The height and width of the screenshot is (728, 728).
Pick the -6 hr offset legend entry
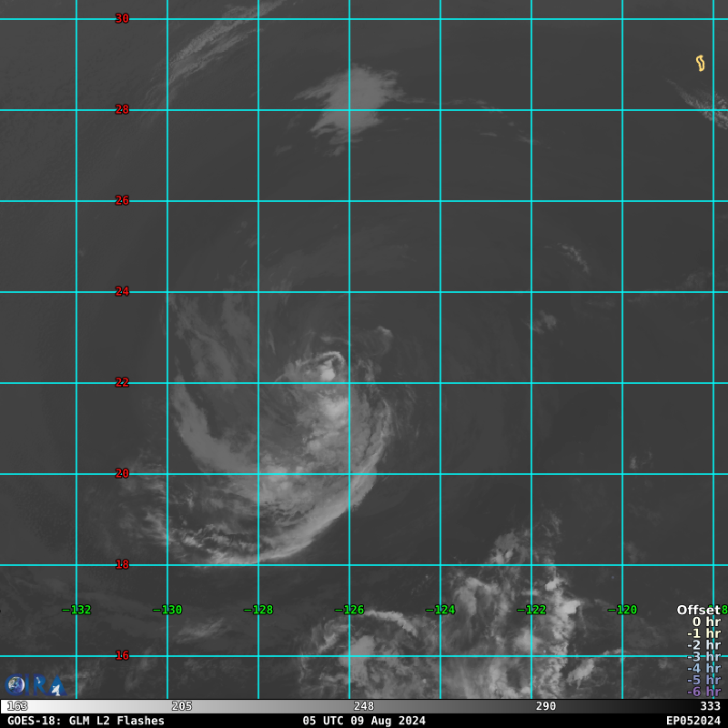coord(703,692)
